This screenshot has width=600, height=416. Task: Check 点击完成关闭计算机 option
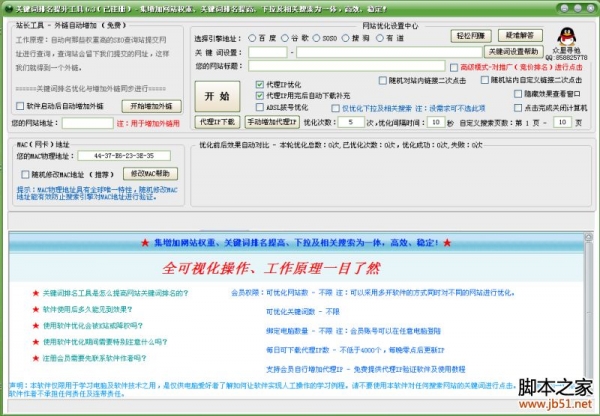coord(518,108)
